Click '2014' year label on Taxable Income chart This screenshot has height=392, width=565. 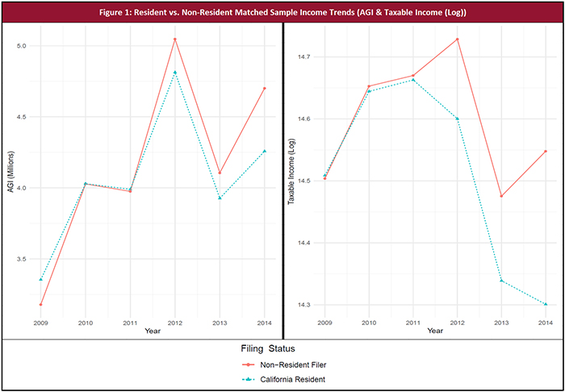546,323
